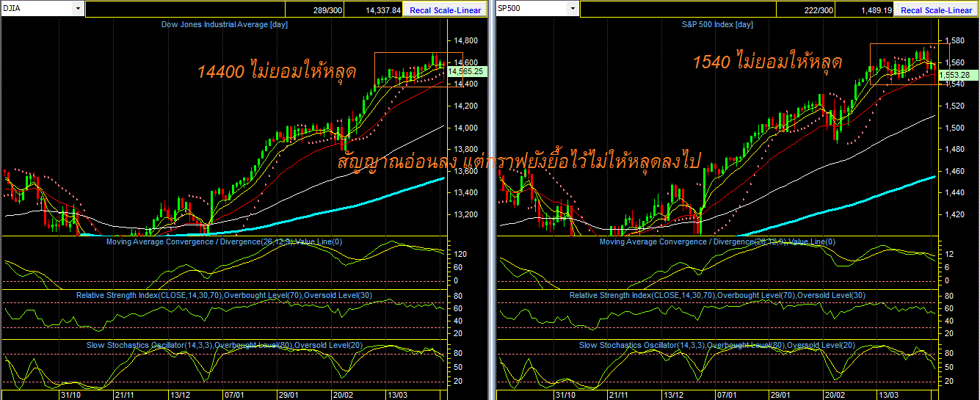Open the DJIA symbol dropdown

click(78, 9)
